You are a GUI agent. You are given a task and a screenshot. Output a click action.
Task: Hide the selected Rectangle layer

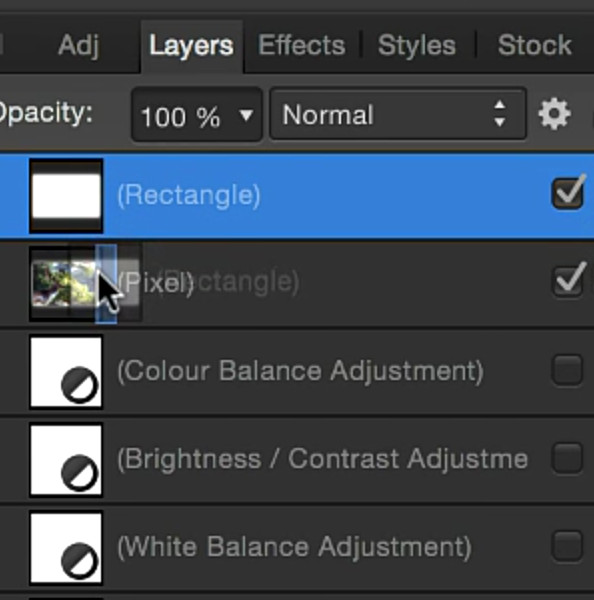(x=568, y=193)
